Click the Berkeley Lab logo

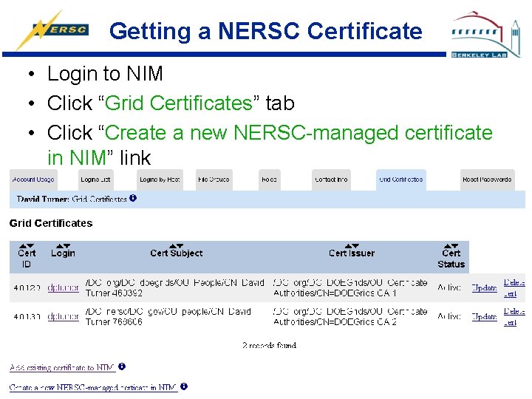[x=485, y=34]
